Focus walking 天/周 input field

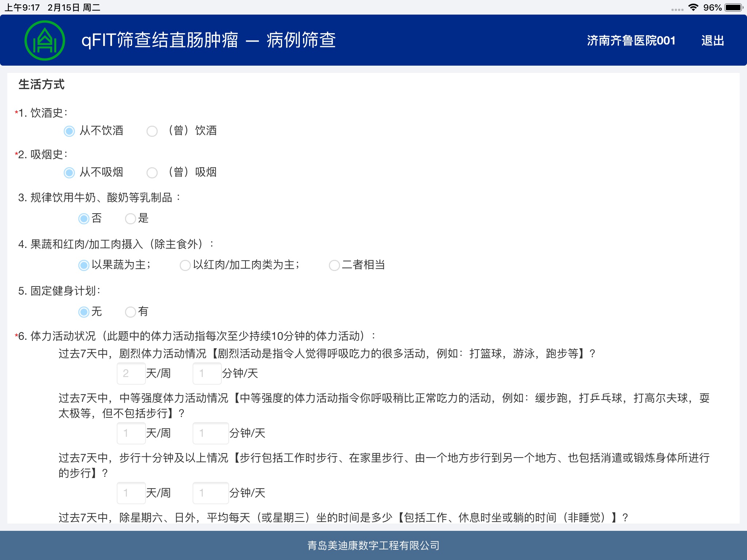point(131,493)
